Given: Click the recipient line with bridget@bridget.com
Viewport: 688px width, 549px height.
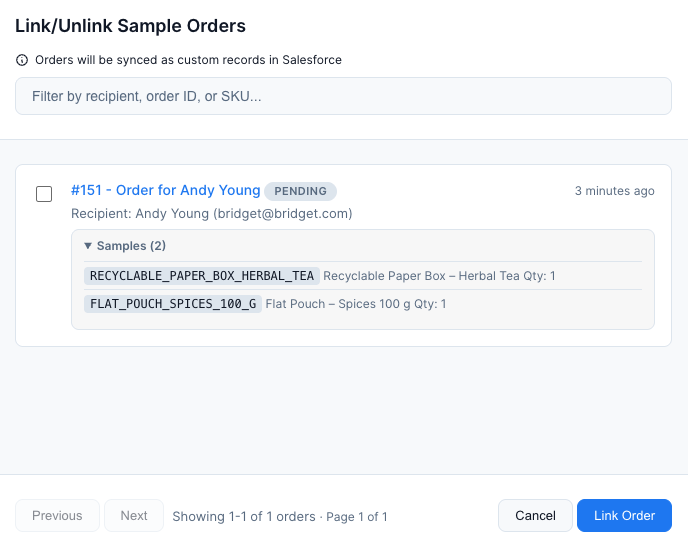Looking at the screenshot, I should coord(211,214).
